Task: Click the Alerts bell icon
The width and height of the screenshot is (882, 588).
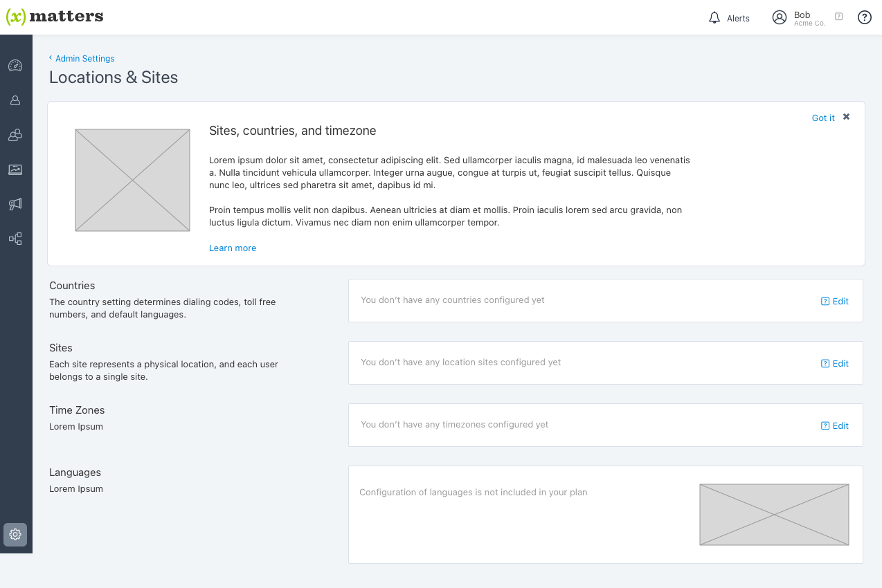Action: click(714, 18)
